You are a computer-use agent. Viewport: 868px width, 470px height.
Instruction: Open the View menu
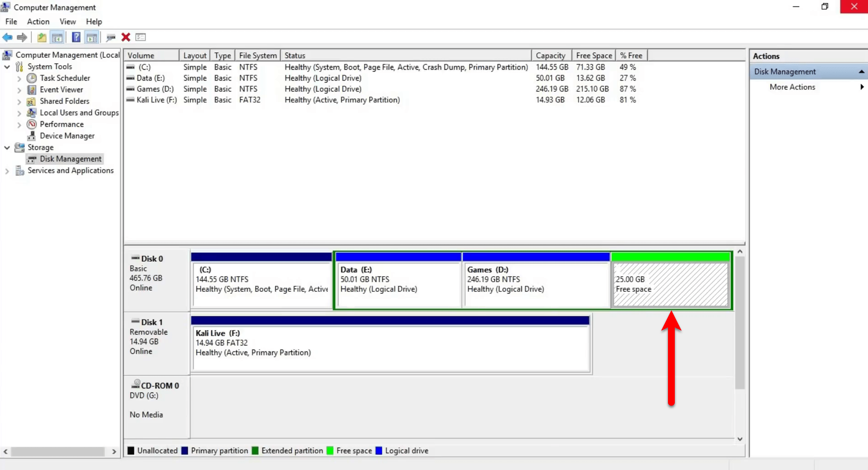click(67, 21)
